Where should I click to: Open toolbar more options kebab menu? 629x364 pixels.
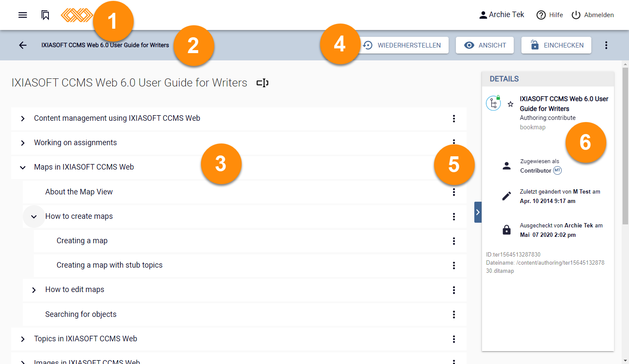tap(606, 45)
